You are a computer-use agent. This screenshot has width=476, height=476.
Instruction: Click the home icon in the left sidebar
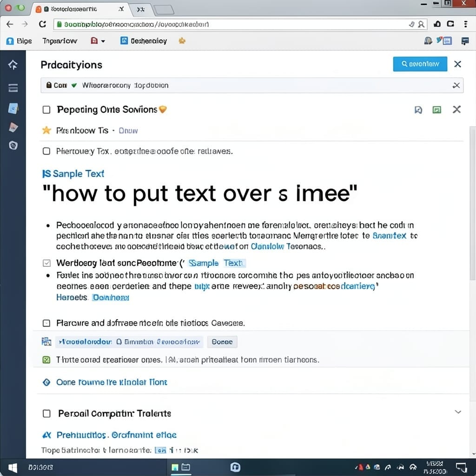click(13, 65)
